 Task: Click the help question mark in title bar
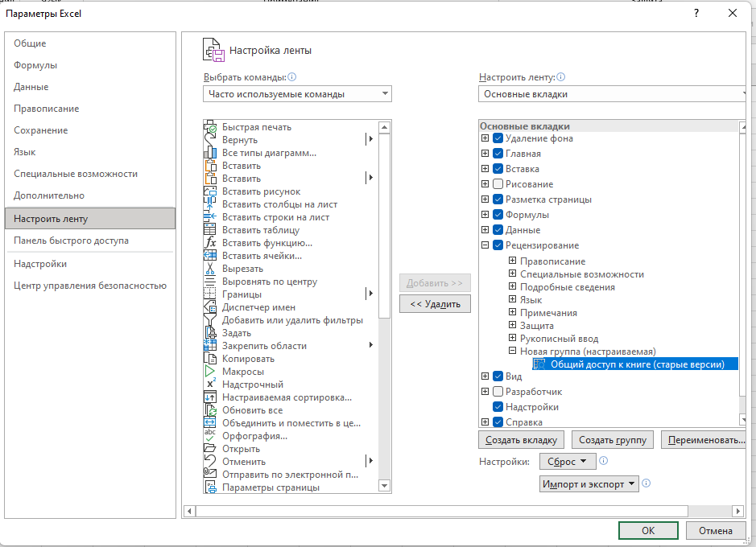point(696,14)
